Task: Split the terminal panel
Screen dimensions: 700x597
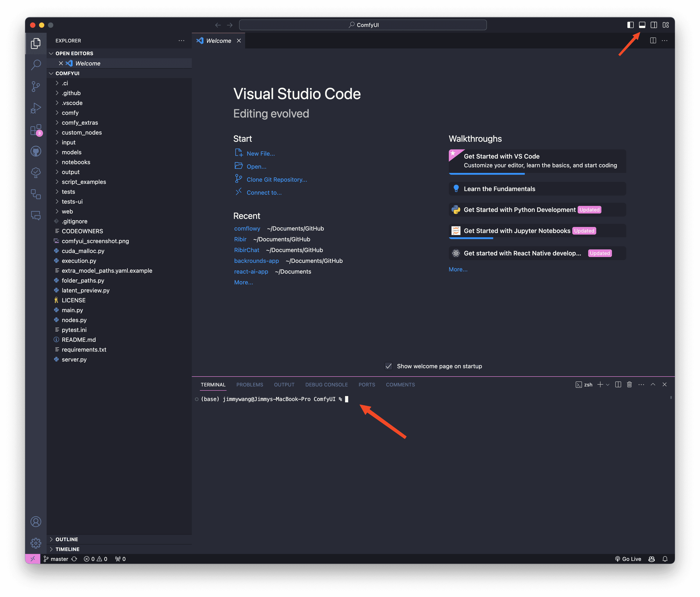Action: click(618, 384)
